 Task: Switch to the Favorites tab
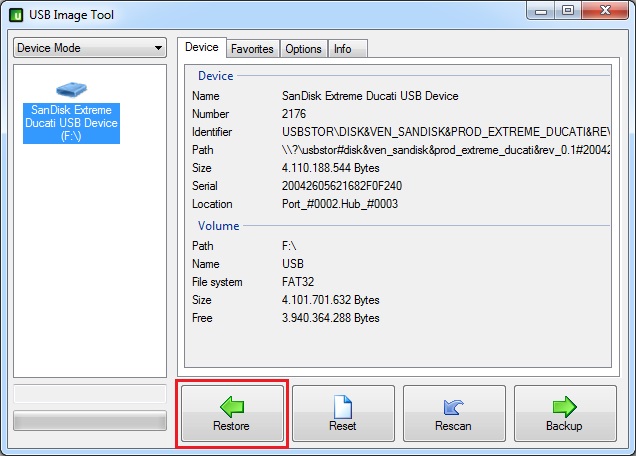tap(252, 49)
